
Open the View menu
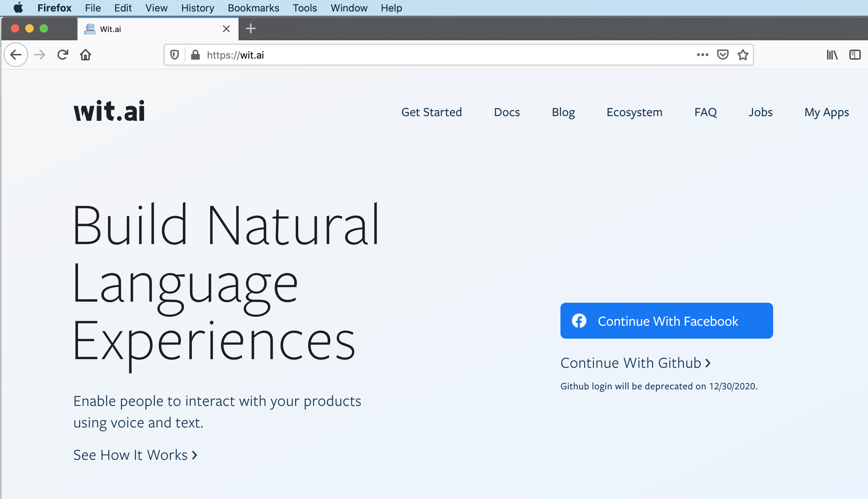click(156, 8)
